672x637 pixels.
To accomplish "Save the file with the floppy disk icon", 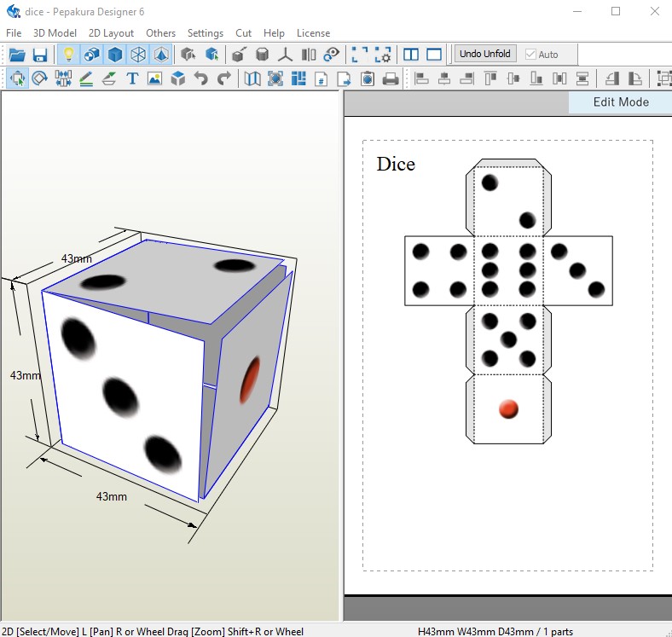I will pyautogui.click(x=40, y=55).
